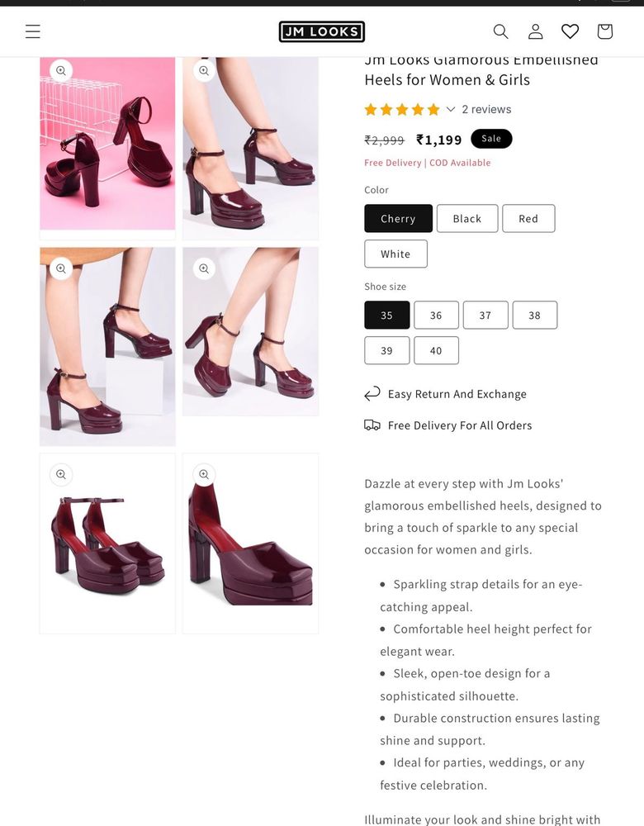Zoom the pair-of-heels product photo

[60, 475]
